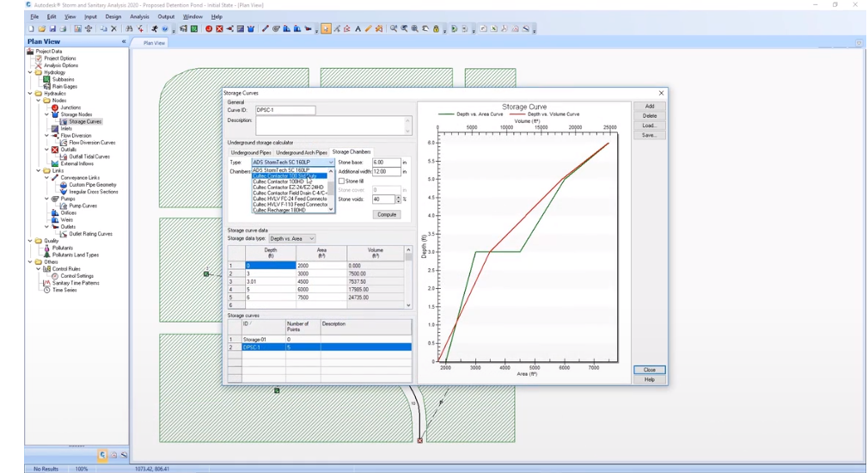
Task: Open the Design menu
Action: point(113,16)
